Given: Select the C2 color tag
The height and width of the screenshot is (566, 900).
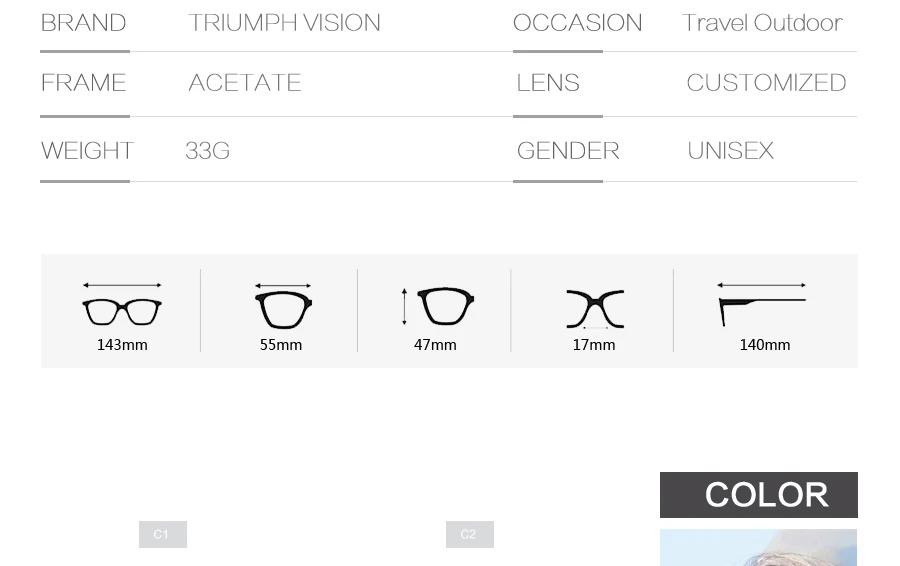Looking at the screenshot, I should click(x=470, y=534).
